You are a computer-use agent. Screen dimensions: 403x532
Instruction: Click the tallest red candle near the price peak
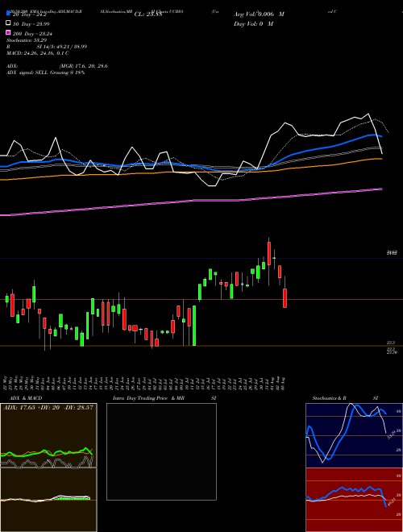coord(269,253)
